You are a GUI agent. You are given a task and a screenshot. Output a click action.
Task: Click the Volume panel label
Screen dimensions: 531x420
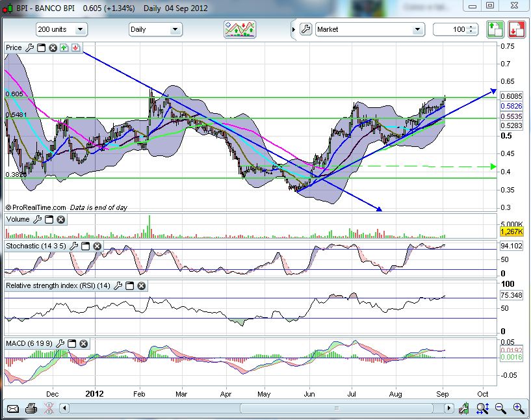18,220
